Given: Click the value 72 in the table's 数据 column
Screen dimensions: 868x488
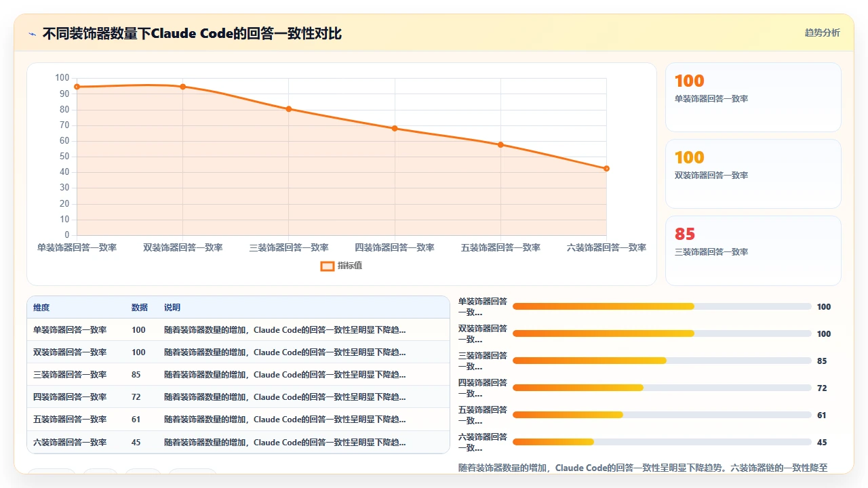Looking at the screenshot, I should coord(136,397).
